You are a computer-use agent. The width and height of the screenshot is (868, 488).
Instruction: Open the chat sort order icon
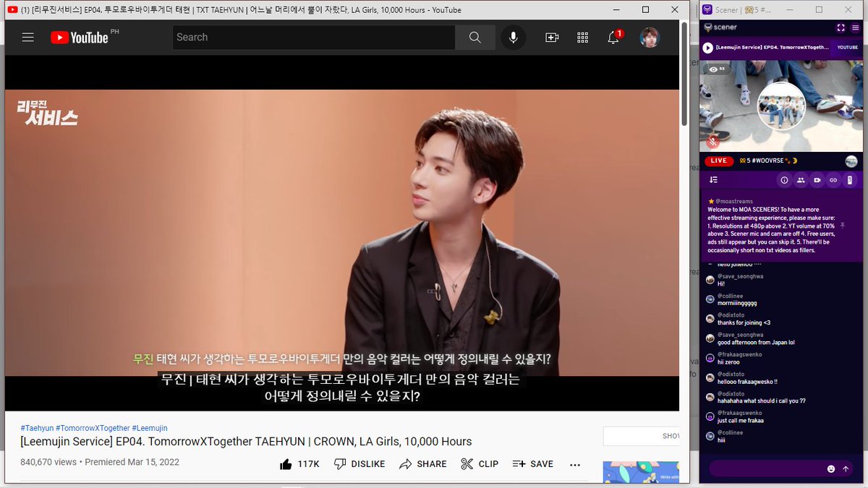pos(713,180)
